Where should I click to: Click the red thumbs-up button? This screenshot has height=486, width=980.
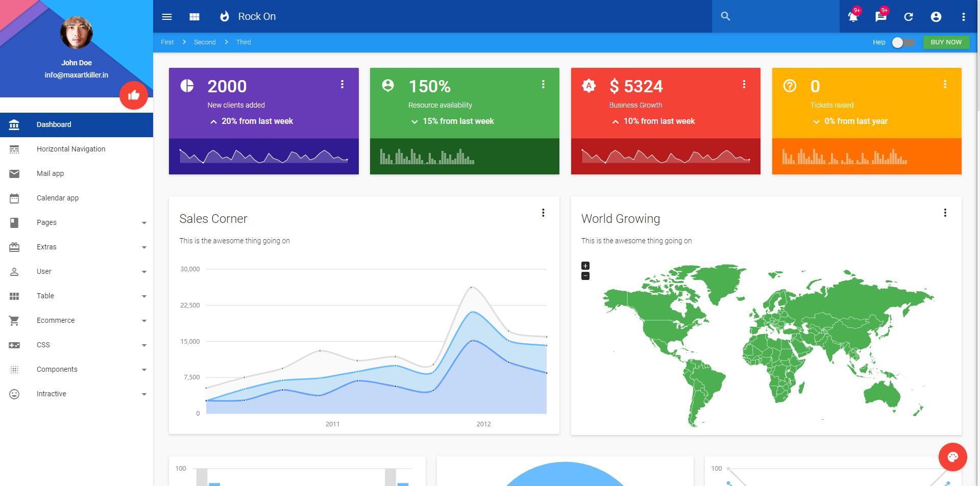pos(134,95)
